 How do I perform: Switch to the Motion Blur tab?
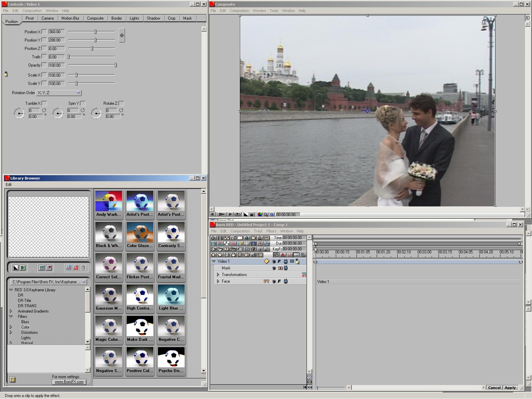pos(70,18)
